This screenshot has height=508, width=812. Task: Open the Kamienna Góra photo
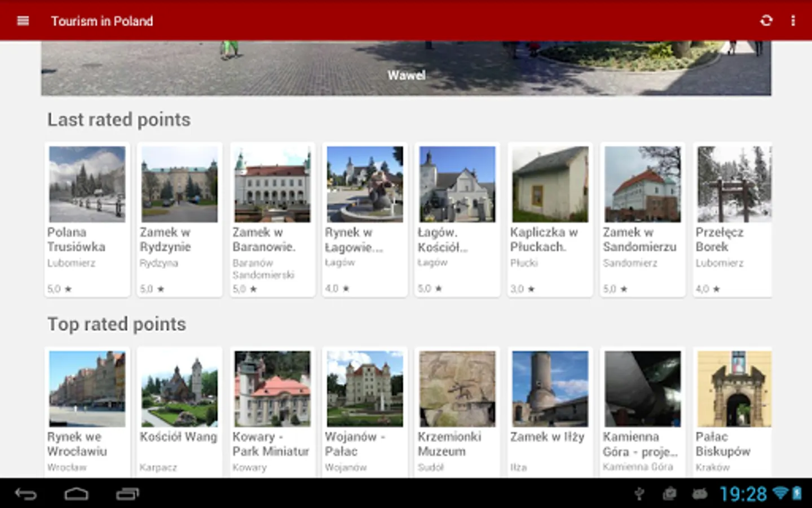point(643,389)
